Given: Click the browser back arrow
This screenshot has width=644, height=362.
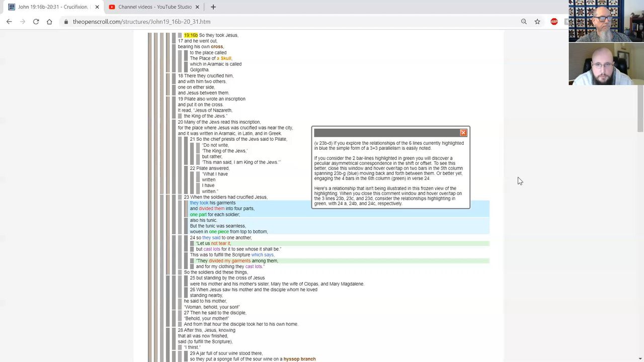Looking at the screenshot, I should point(9,22).
